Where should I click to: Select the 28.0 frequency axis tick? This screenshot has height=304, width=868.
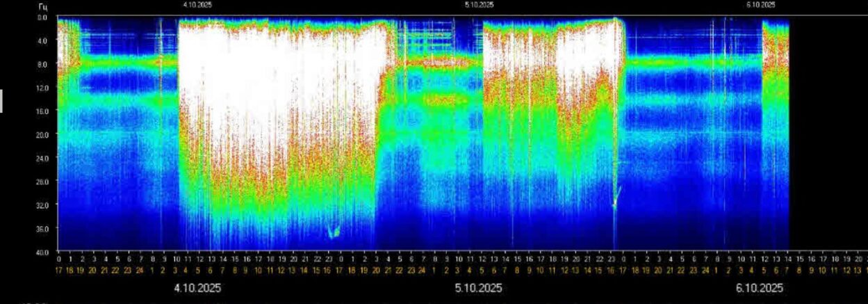click(42, 182)
